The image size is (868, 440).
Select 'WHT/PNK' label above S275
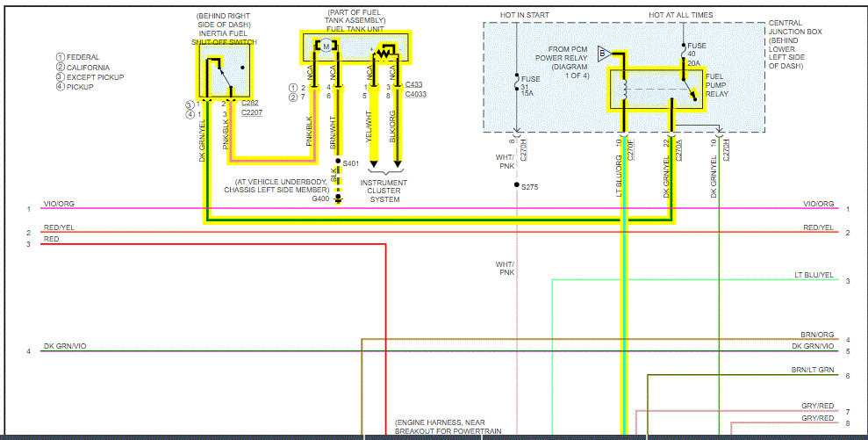(x=505, y=162)
